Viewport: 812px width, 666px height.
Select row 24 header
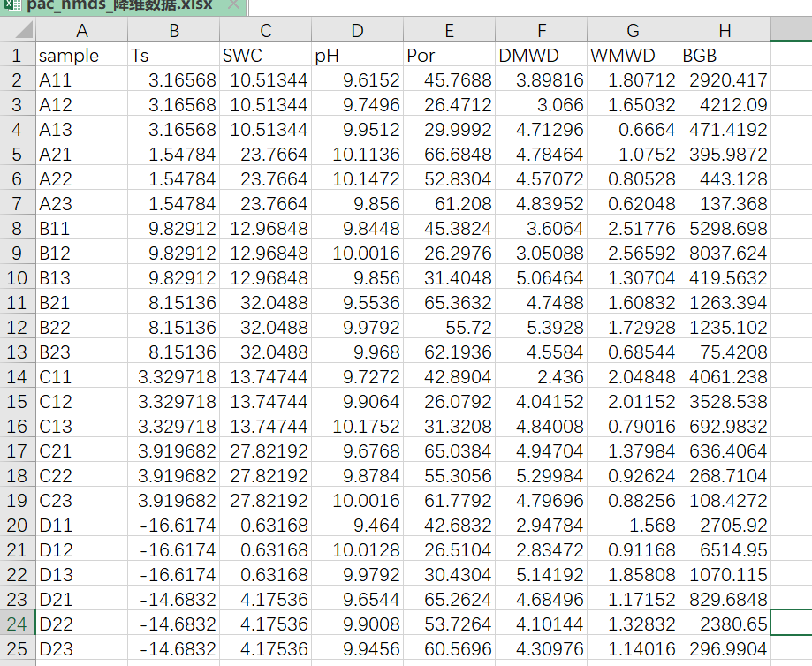coord(17,624)
